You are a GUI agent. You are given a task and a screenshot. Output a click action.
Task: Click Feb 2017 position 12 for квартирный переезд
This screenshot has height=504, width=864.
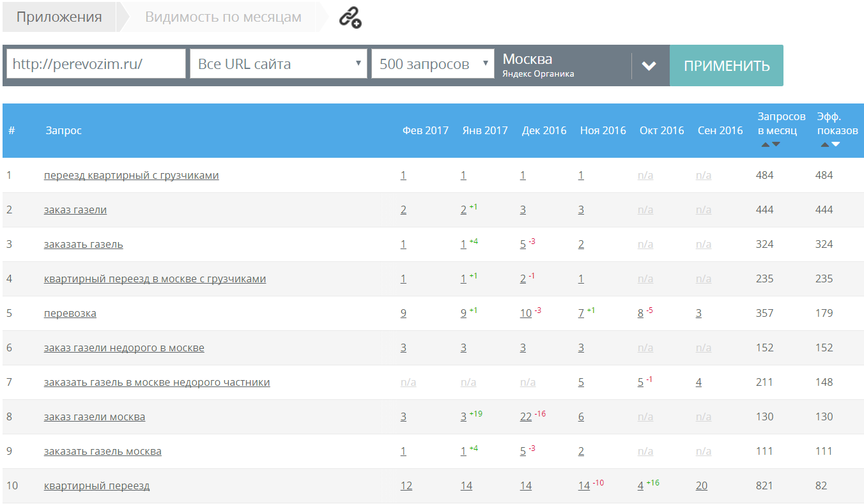click(x=406, y=485)
